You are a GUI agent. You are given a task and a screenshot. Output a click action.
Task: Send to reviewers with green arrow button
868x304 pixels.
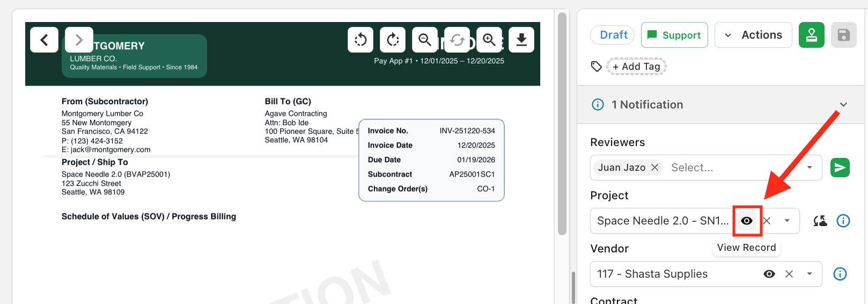click(840, 168)
